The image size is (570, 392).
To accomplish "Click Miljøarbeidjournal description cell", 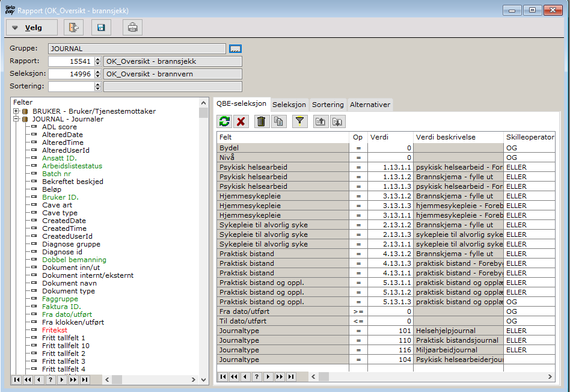I will point(458,350).
